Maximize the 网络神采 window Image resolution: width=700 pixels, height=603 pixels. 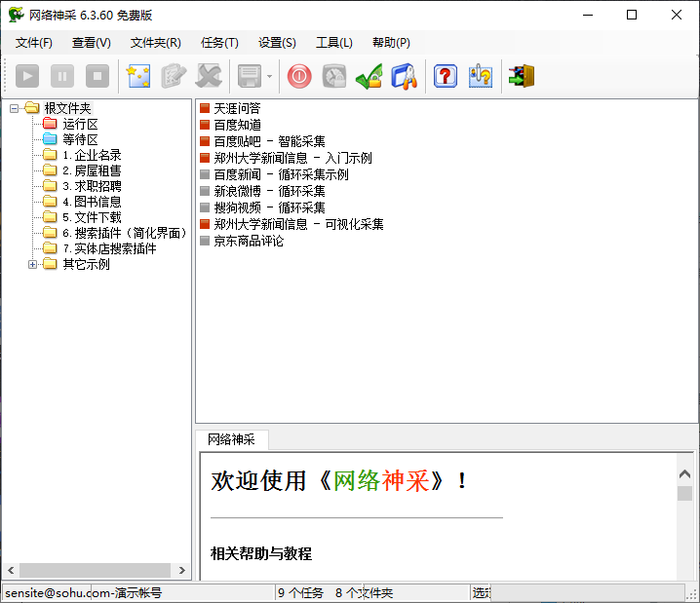pyautogui.click(x=632, y=15)
